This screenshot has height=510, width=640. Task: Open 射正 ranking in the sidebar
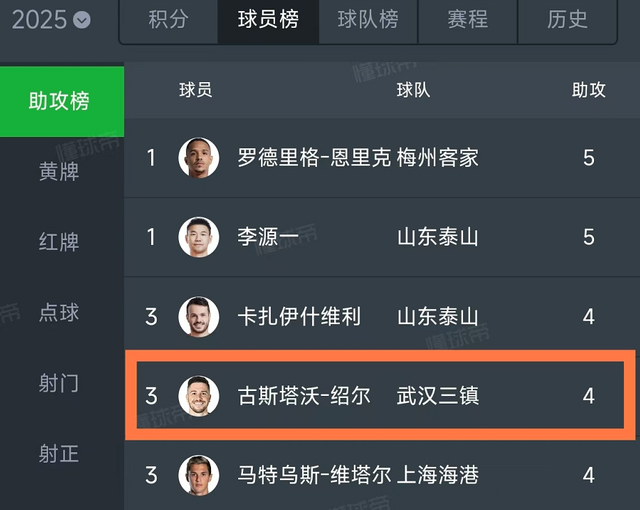(x=59, y=453)
